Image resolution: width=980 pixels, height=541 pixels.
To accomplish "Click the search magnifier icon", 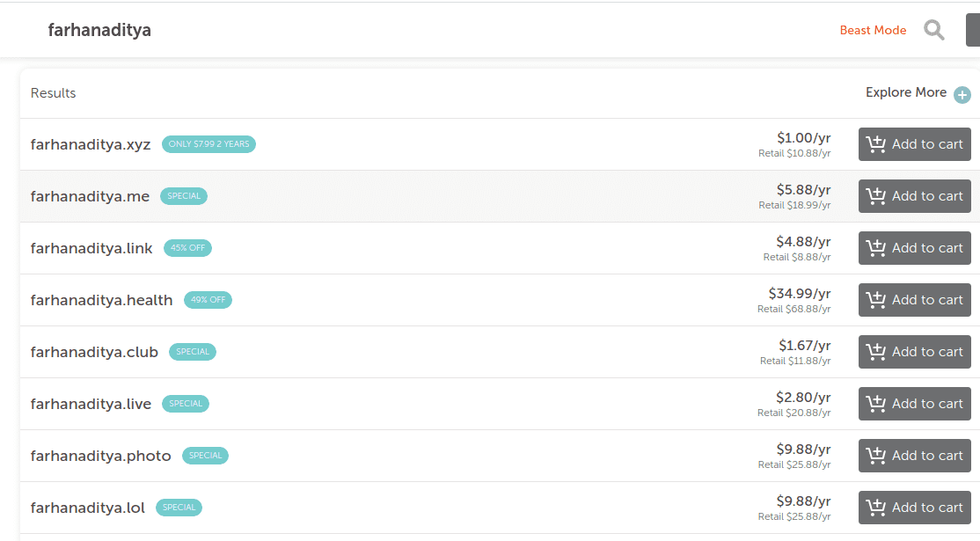I will (933, 31).
